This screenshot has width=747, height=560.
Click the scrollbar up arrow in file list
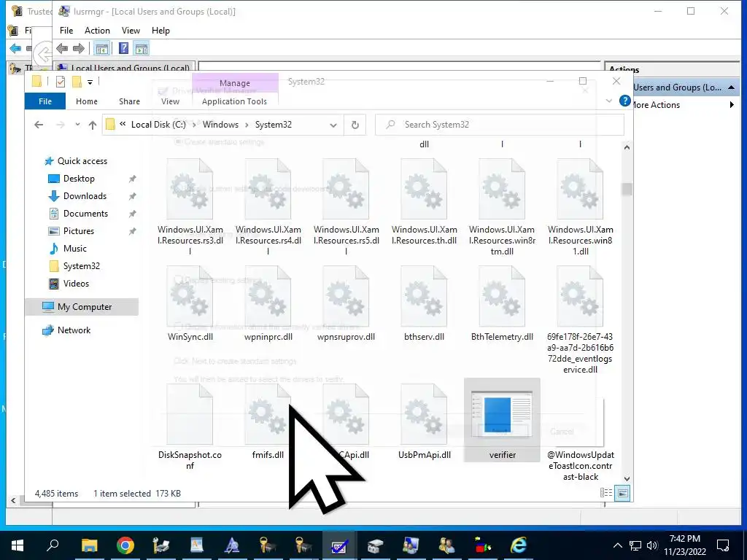[x=627, y=147]
